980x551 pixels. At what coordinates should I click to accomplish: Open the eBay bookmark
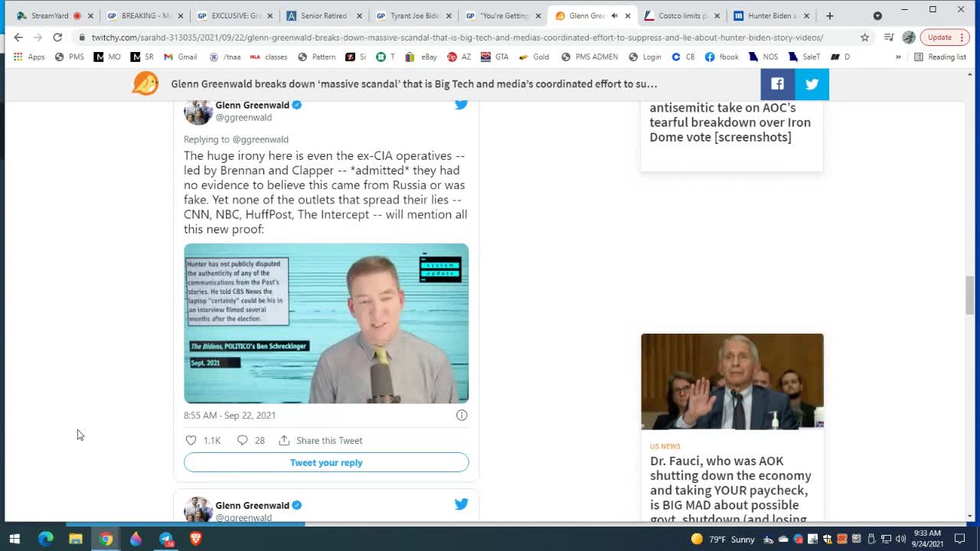pos(420,57)
